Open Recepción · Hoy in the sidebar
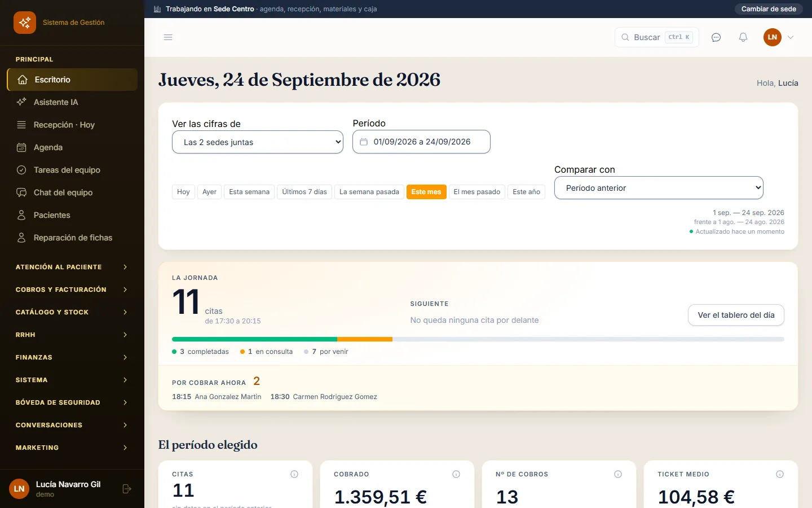 72,125
